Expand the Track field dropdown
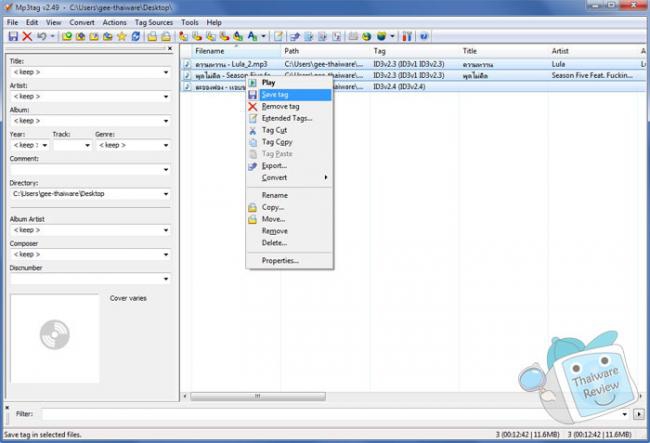This screenshot has height=443, width=650. (87, 145)
